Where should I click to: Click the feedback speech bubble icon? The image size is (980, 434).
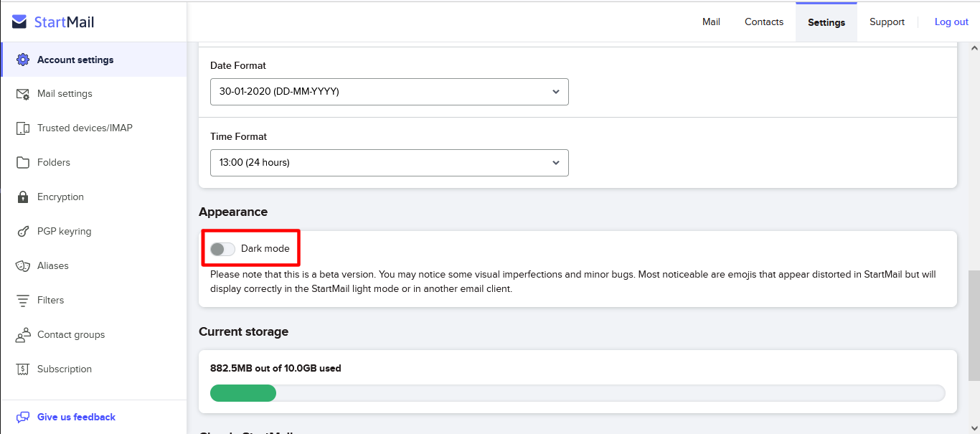pos(23,417)
